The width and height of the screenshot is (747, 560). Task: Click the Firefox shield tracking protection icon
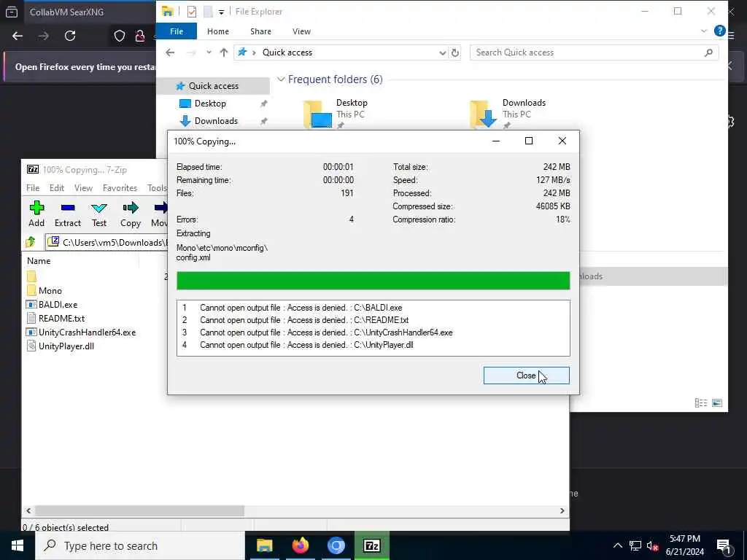pos(120,36)
